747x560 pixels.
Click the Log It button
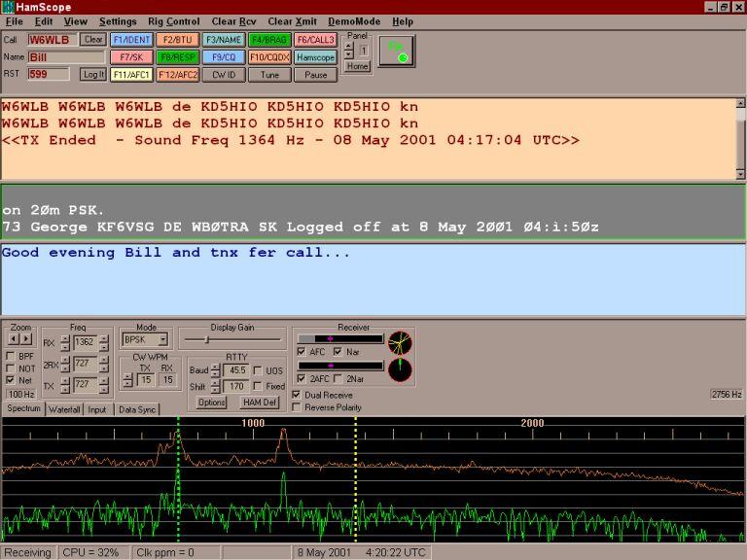(x=93, y=74)
